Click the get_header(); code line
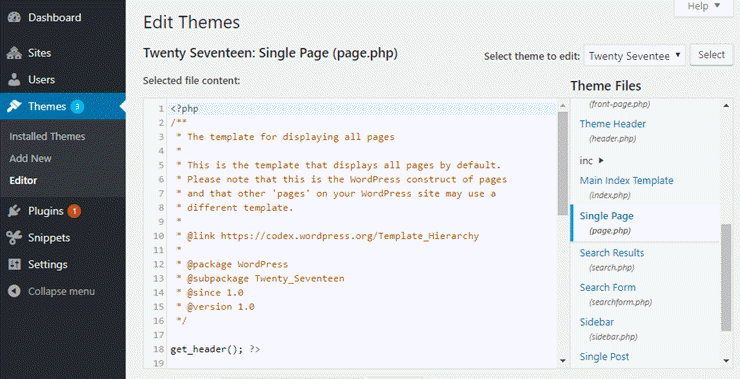The image size is (740, 379). [x=215, y=349]
